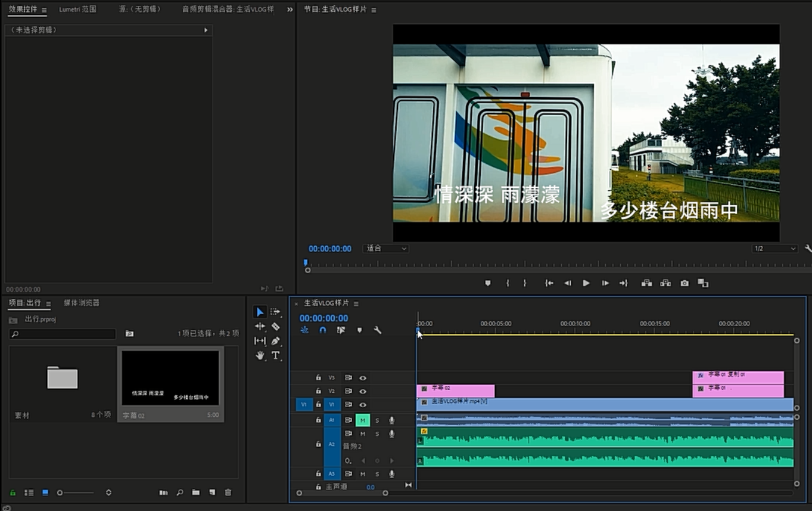Screen dimensions: 812x511
Task: Select the Ripple Edit tool
Action: (x=260, y=326)
